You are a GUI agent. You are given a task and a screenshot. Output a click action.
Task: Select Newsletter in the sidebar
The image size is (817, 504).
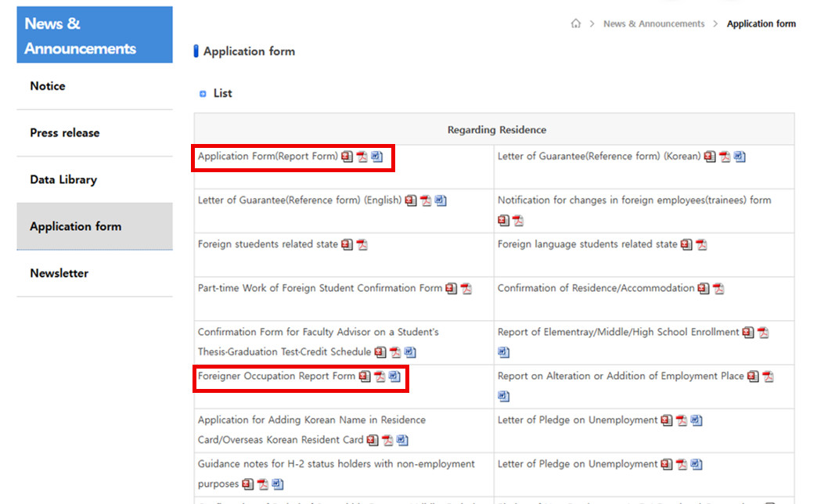click(59, 273)
